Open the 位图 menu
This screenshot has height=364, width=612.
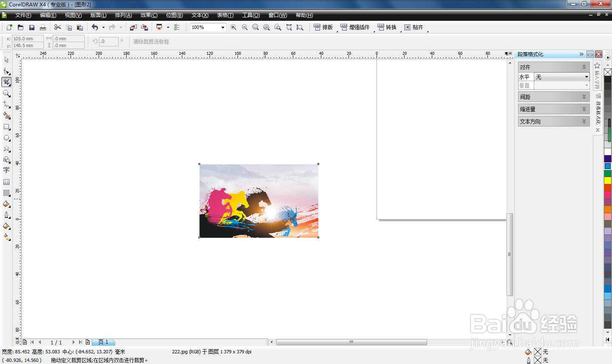click(174, 15)
